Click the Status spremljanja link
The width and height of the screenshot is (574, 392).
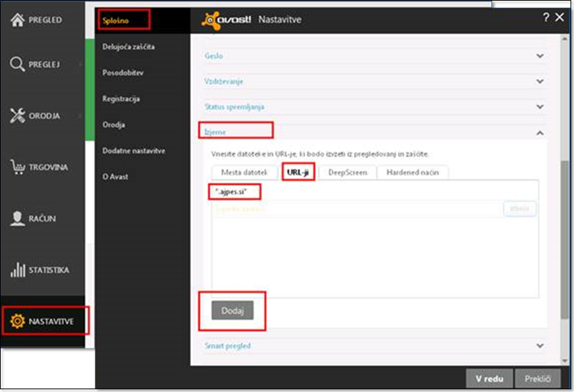click(x=234, y=107)
